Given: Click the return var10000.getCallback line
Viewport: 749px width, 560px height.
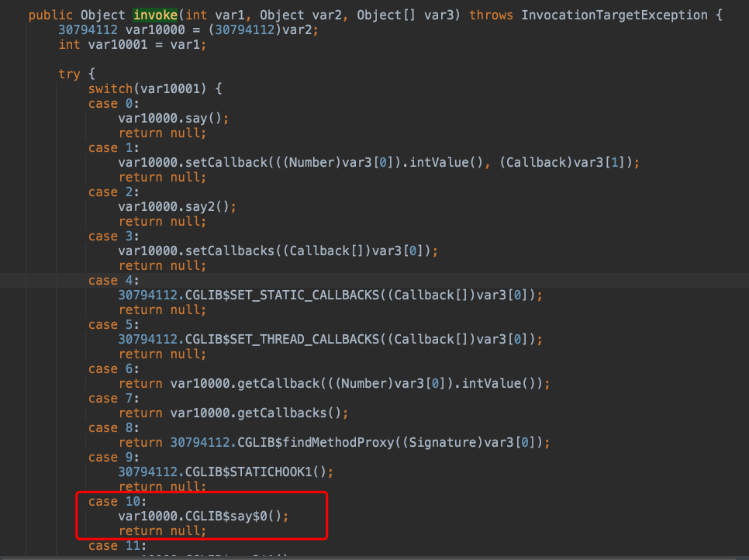Looking at the screenshot, I should pyautogui.click(x=334, y=384).
